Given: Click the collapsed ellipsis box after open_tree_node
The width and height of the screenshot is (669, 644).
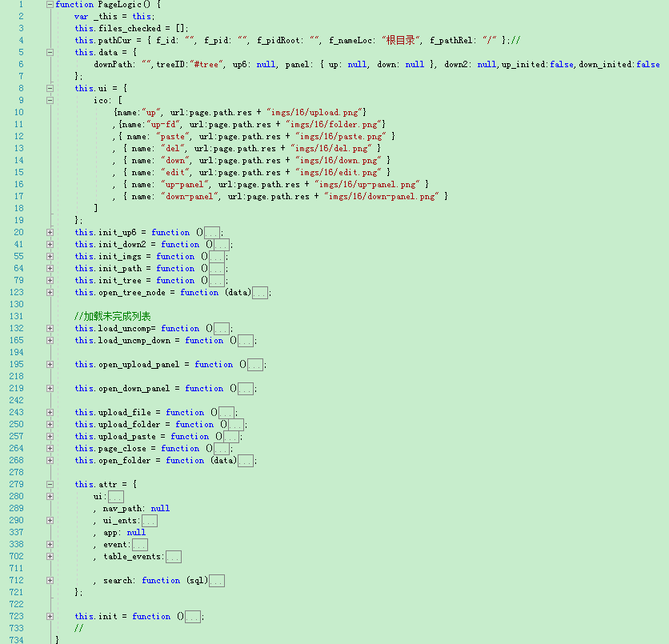Looking at the screenshot, I should click(x=260, y=293).
